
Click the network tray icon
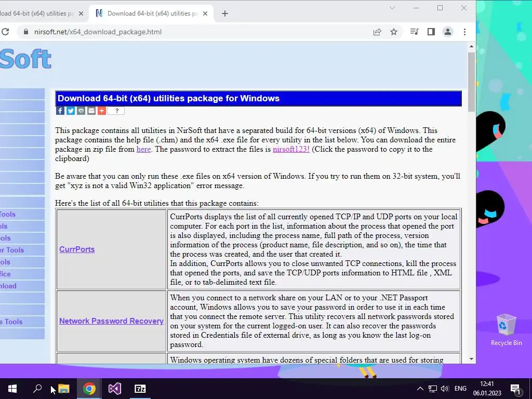(433, 389)
